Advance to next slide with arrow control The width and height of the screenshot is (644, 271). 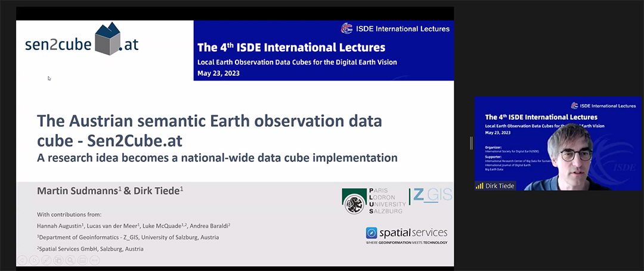(x=34, y=260)
